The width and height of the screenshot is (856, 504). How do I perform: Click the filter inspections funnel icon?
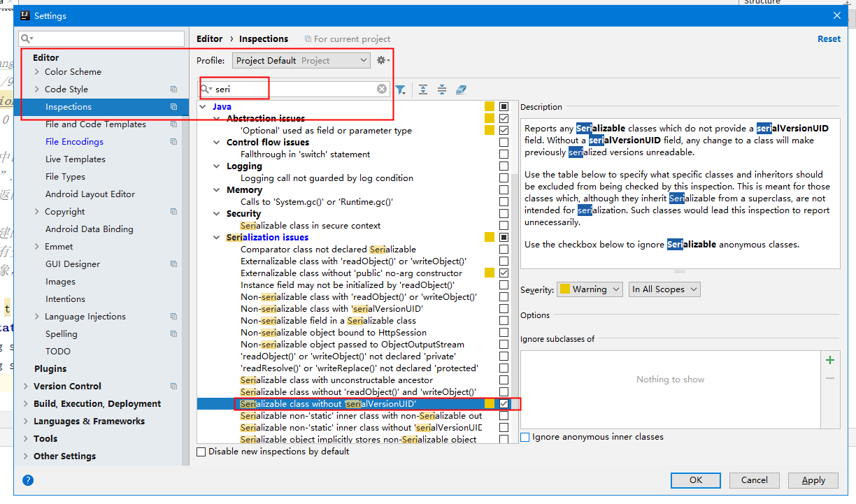[401, 89]
